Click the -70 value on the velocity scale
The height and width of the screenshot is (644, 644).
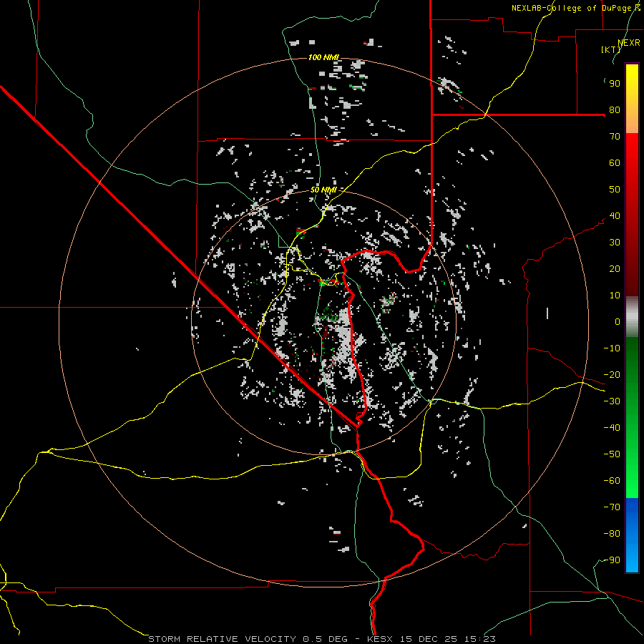(612, 507)
